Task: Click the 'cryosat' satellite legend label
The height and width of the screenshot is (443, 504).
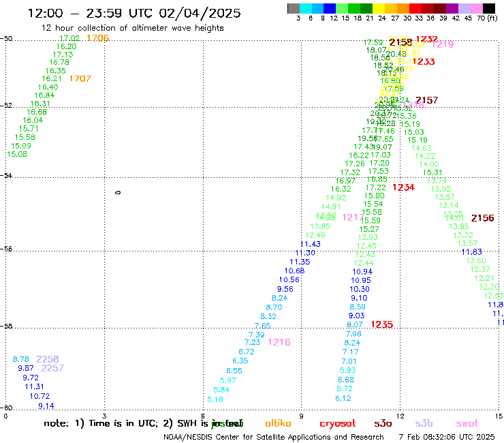Action: (338, 423)
